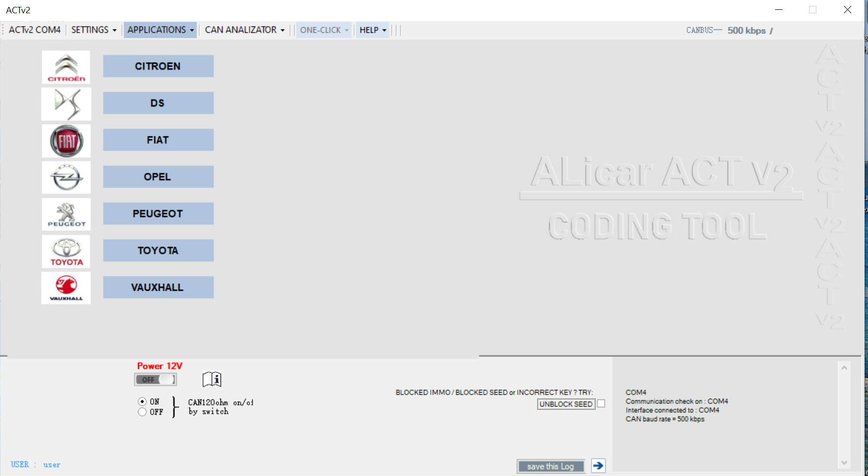The width and height of the screenshot is (868, 476).
Task: Click the 'USER : user' label
Action: tap(36, 465)
